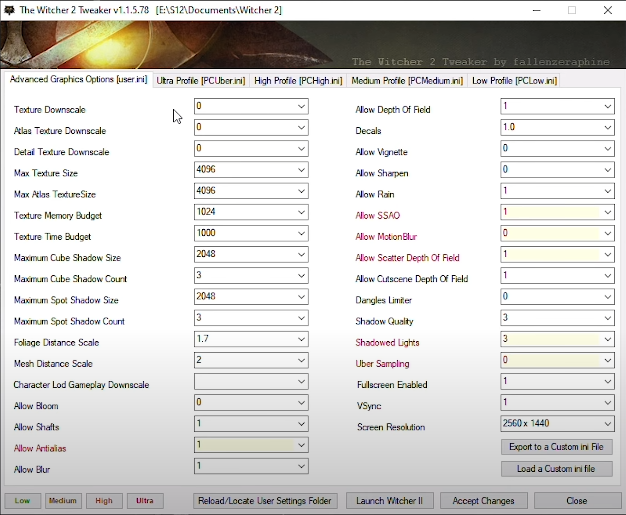Apply the High preset button
Screen dimensions: 626x515
click(104, 501)
